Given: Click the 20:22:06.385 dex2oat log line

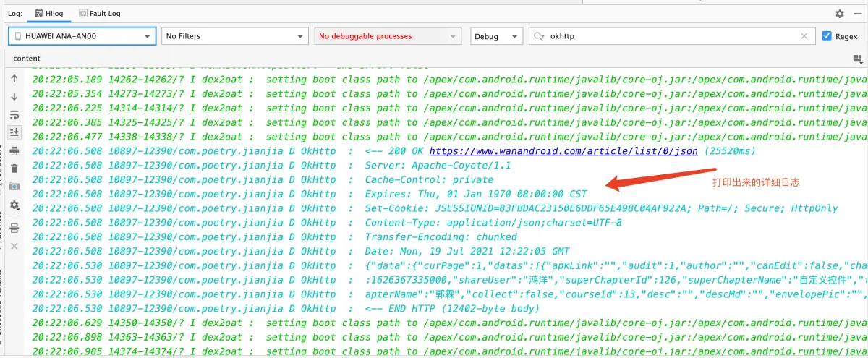Looking at the screenshot, I should pos(448,122).
